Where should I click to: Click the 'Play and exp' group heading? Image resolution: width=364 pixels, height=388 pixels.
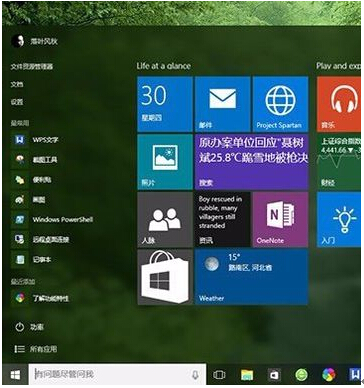339,66
